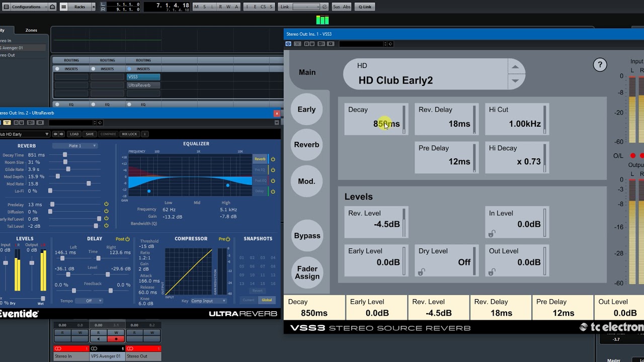
Task: Toggle UltraReverb Delay EQ power icon
Action: (273, 191)
